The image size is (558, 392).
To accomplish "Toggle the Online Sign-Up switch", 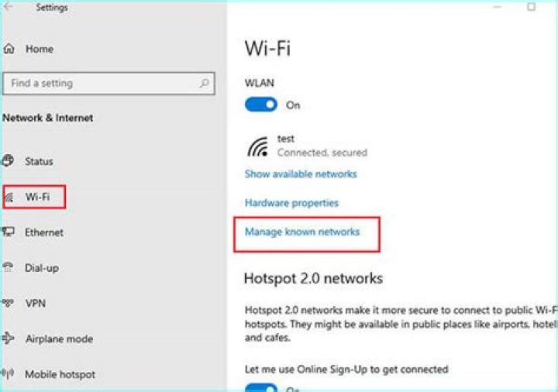I will pos(261,387).
